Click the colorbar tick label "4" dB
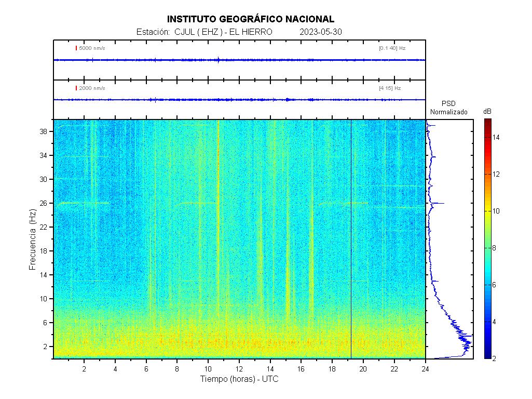This screenshot has height=399, width=532. [x=494, y=322]
